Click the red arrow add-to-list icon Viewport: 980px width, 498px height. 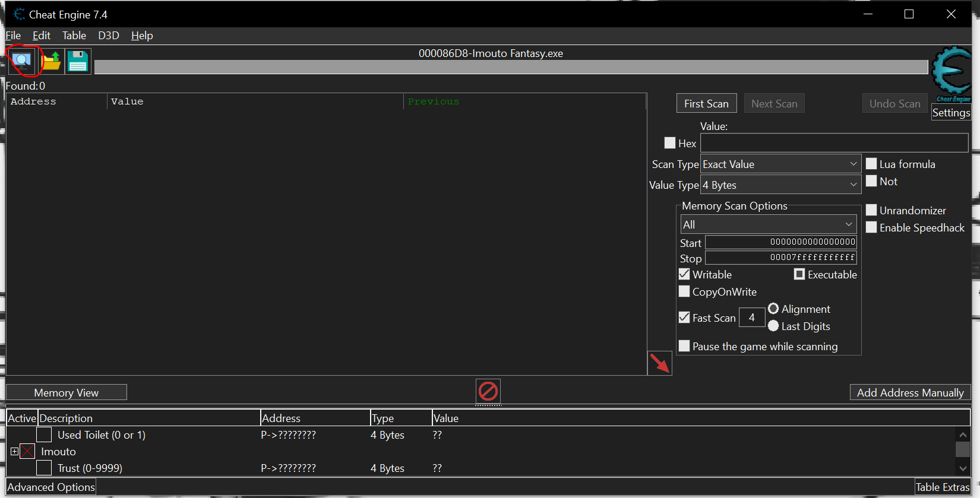coord(659,363)
